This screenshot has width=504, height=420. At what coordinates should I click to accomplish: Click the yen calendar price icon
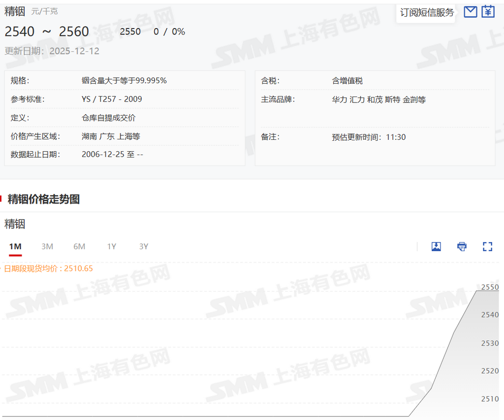(488, 12)
